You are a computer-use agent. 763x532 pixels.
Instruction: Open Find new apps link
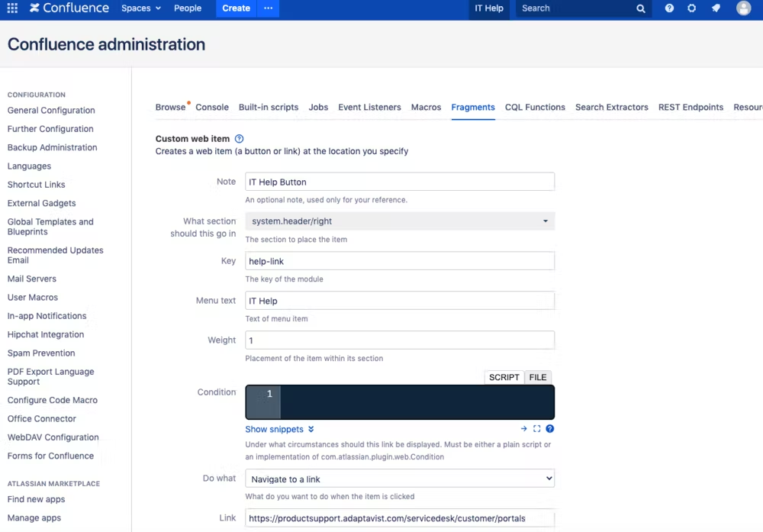click(x=36, y=499)
